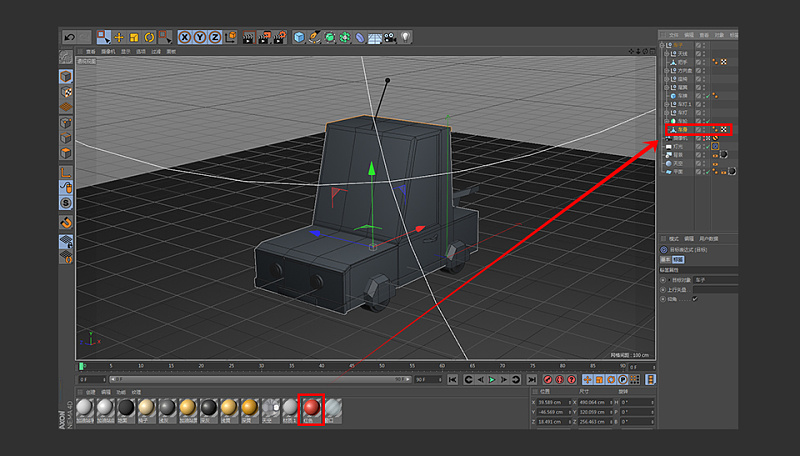
Task: Play the animation forward
Action: (x=492, y=380)
